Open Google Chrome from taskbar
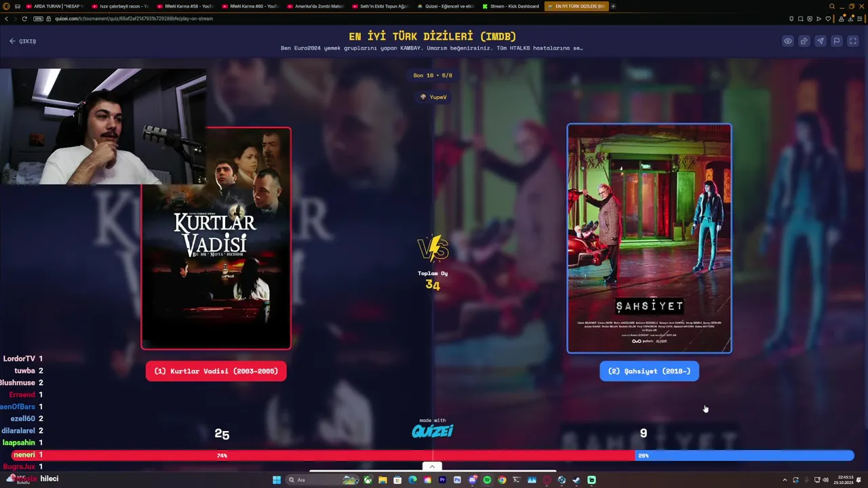This screenshot has width=868, height=488. pyautogui.click(x=502, y=480)
